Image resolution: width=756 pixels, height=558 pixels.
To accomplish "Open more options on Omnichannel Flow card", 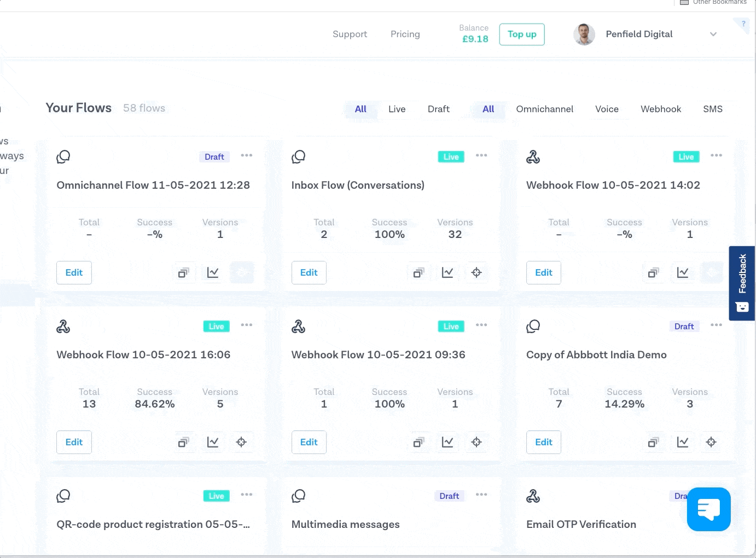I will [x=247, y=155].
